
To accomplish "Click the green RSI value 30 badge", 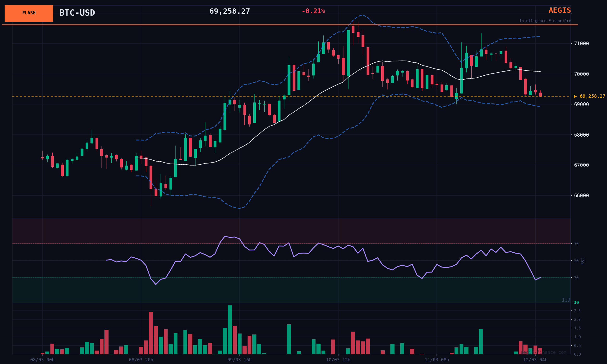I will click(x=576, y=303).
